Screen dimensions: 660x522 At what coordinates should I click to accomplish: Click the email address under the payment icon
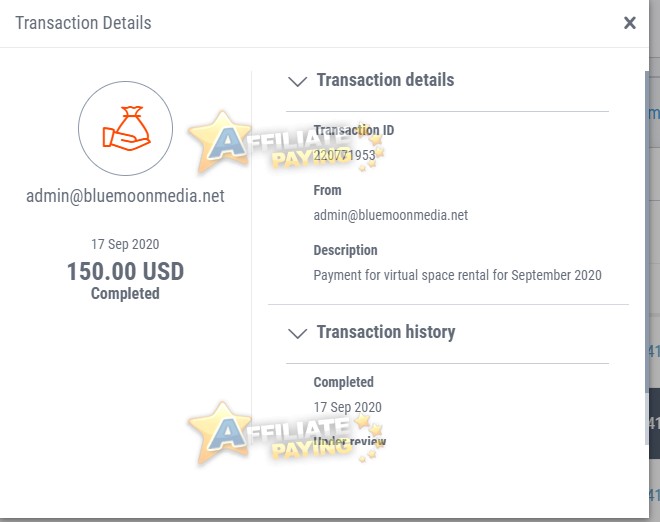click(x=125, y=196)
